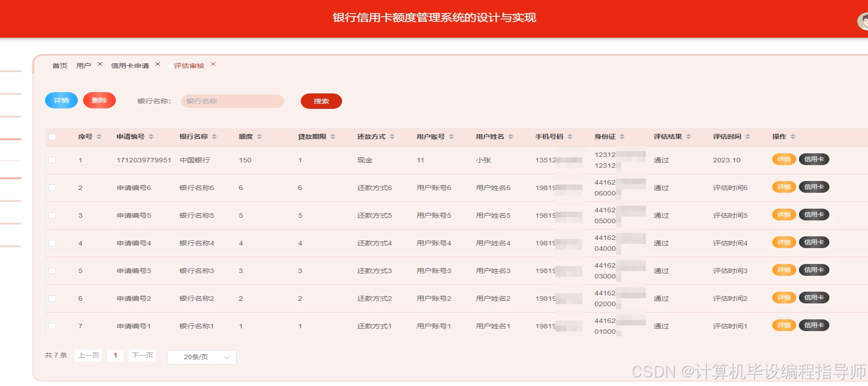Select page number 1

[x=115, y=355]
